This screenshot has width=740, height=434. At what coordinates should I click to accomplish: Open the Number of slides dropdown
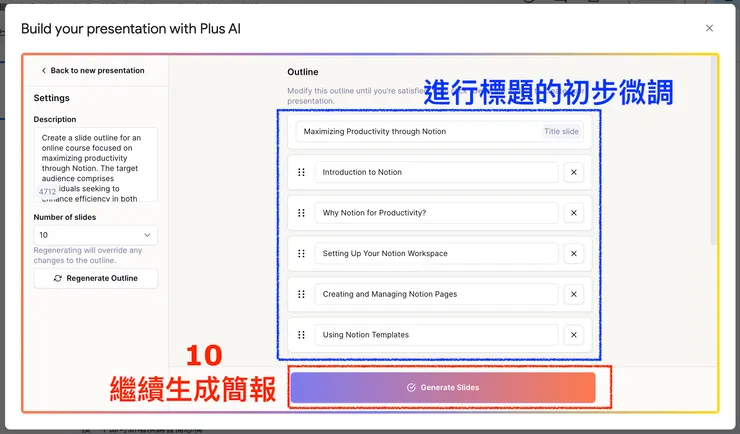click(96, 235)
